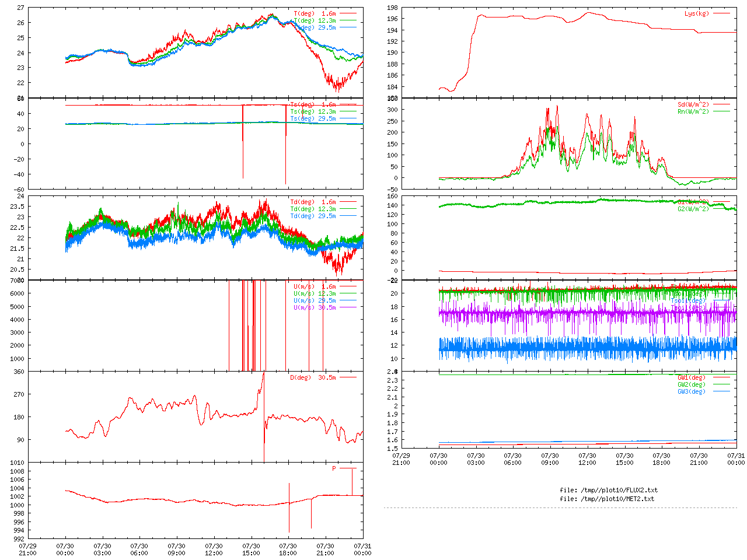
Task: Click the FLUX2.txt file path text
Action: 608,490
